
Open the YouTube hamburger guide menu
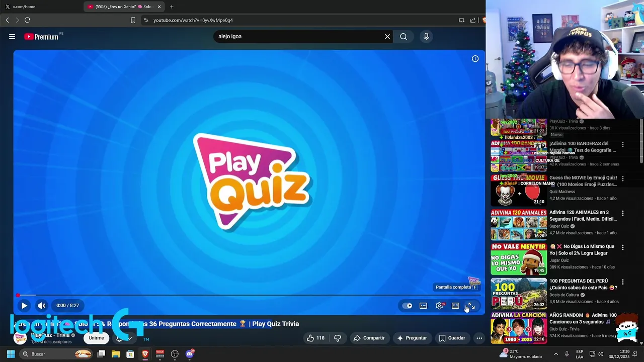click(x=12, y=36)
